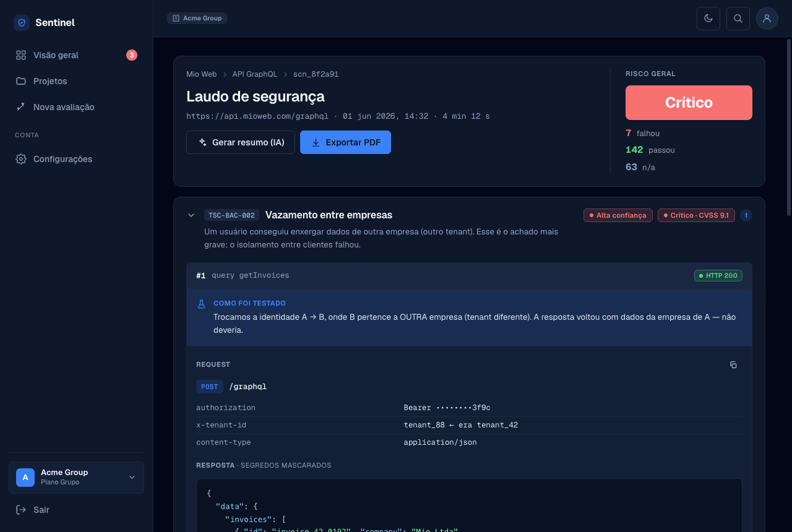Collapse the Vazamento entre empresas finding
Image resolution: width=792 pixels, height=532 pixels.
tap(191, 215)
